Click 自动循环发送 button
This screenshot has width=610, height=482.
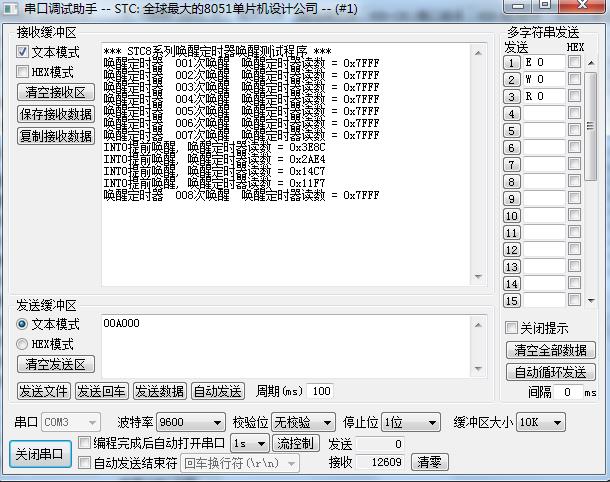click(550, 372)
